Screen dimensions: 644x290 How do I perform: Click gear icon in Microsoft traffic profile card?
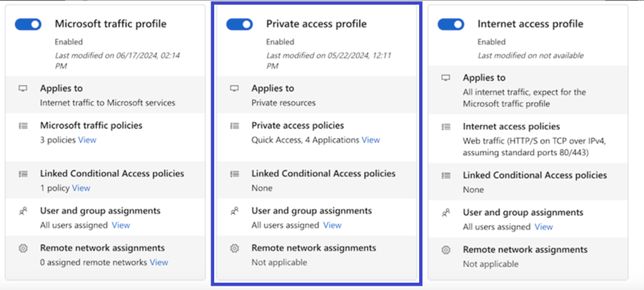point(23,249)
